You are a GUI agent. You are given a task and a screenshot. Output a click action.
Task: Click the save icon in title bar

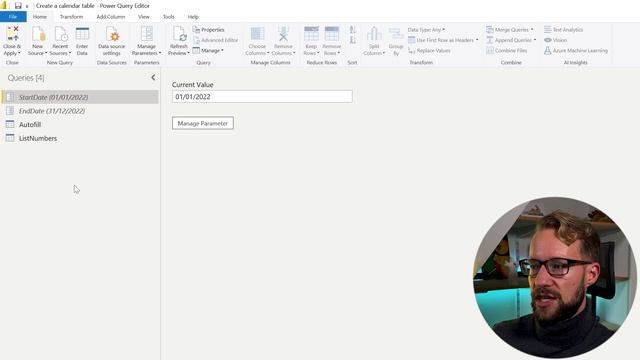tap(18, 6)
